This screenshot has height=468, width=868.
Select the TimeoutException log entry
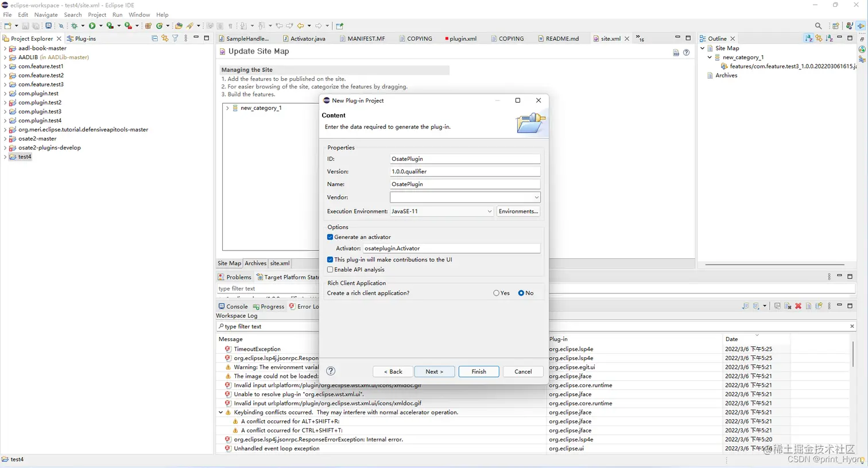tap(257, 349)
